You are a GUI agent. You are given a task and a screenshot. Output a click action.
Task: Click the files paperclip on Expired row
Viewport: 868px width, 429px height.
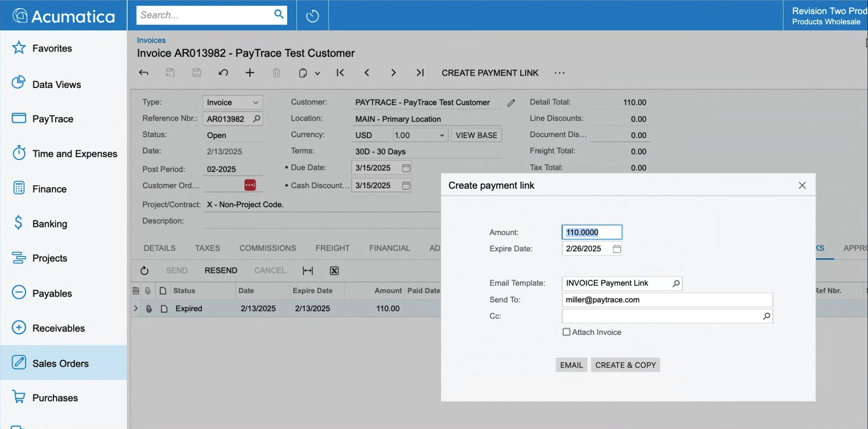149,308
